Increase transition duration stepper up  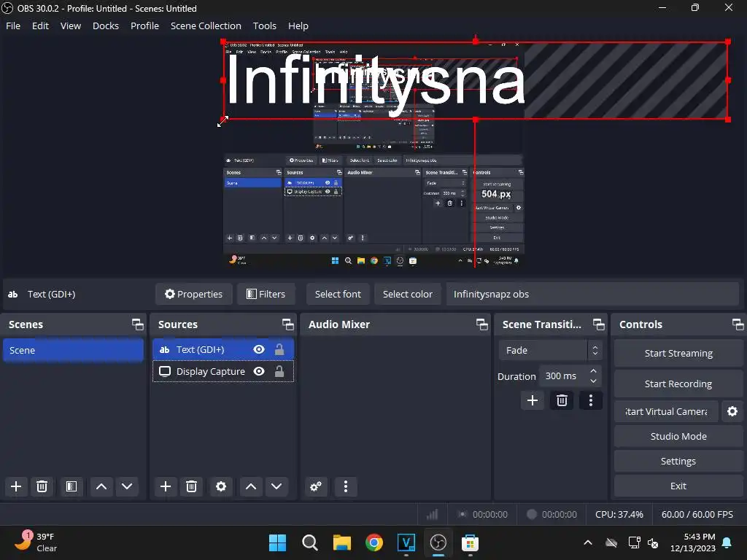click(x=593, y=371)
